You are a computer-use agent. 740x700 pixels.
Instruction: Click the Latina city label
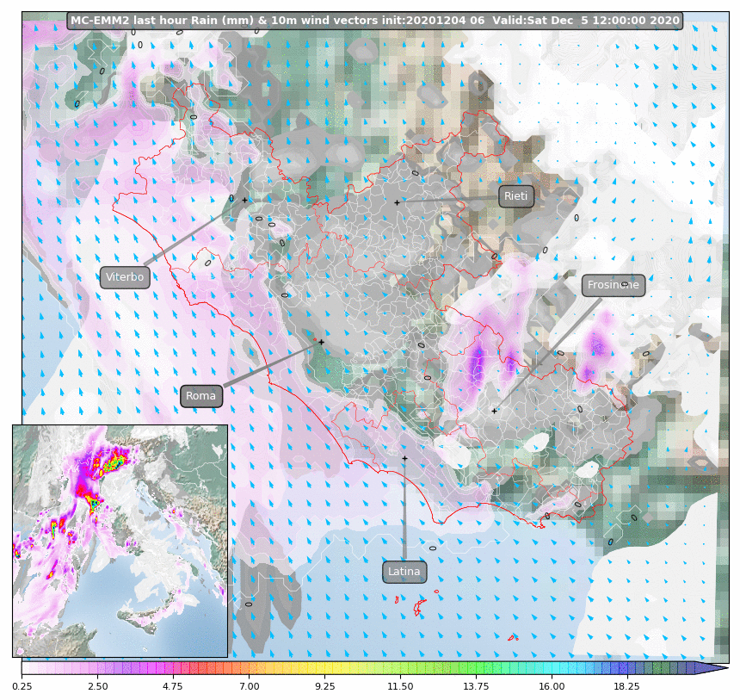coord(404,572)
